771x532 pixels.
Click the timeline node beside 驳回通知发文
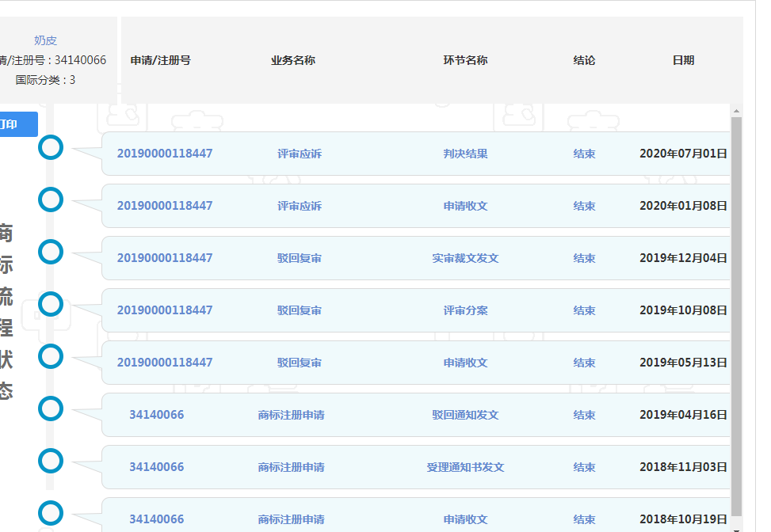(x=50, y=409)
